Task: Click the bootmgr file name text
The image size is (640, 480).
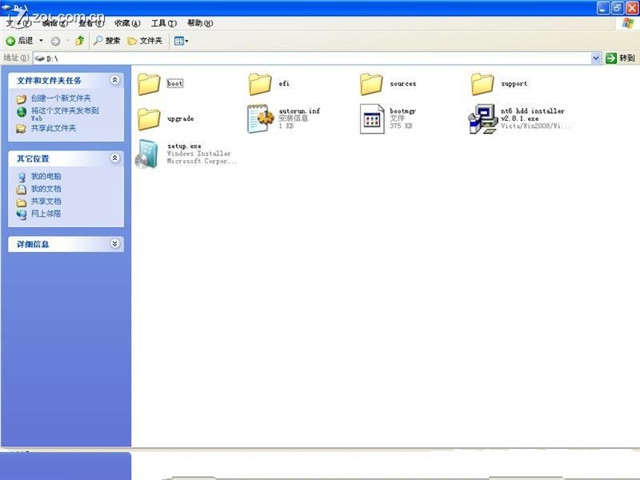Action: click(x=403, y=111)
